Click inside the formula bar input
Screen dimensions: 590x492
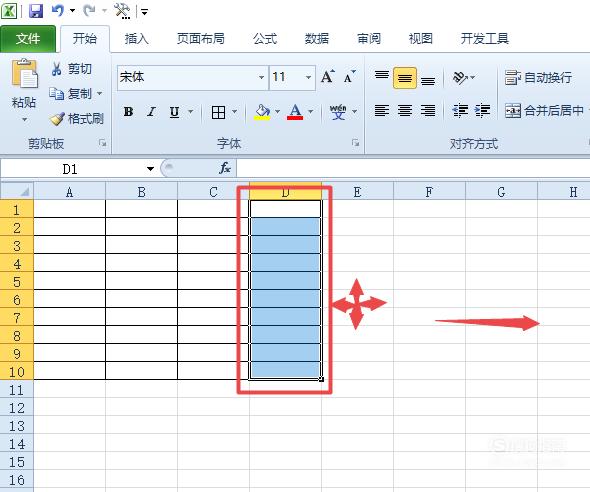tap(413, 169)
